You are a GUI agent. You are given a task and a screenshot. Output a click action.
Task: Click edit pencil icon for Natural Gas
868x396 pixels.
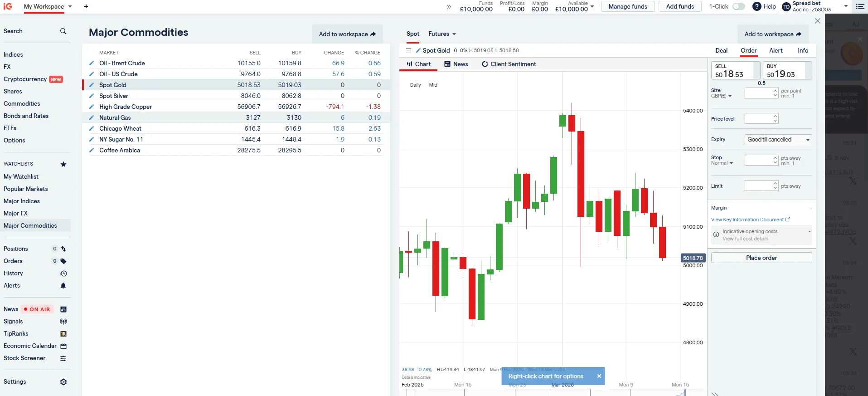[x=92, y=117]
